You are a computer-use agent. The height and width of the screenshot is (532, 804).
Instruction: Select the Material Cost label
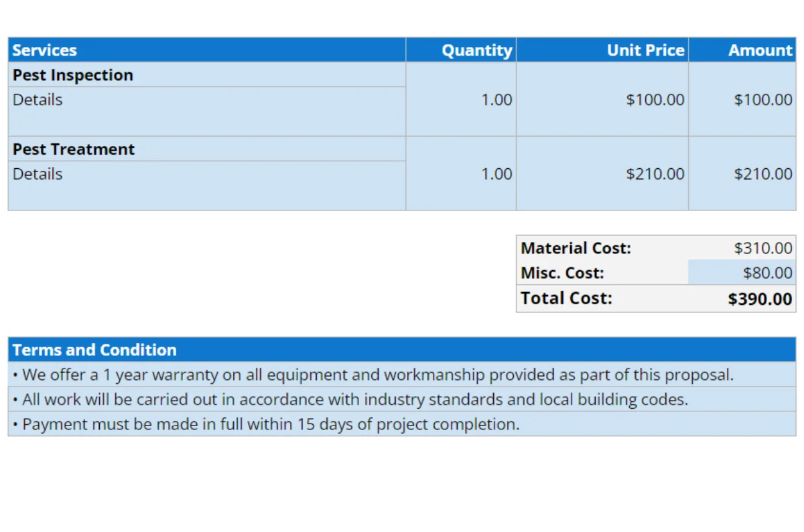576,248
